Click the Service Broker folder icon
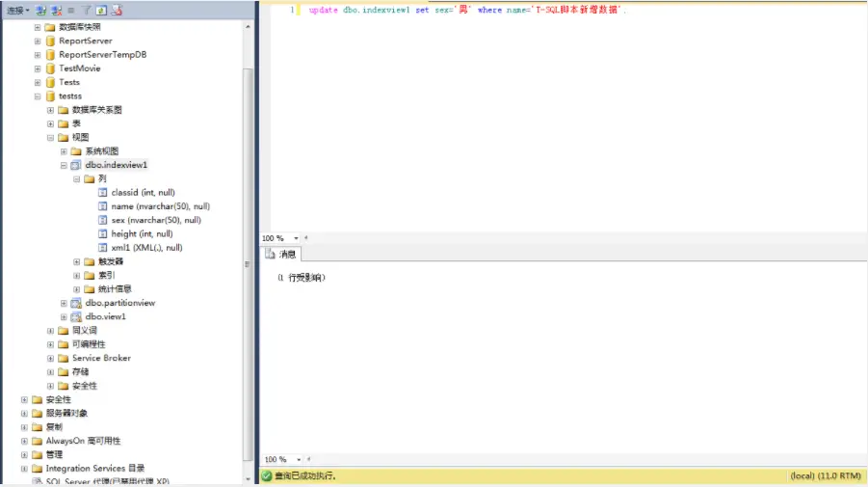Screen dimensions: 868x487 click(x=64, y=358)
